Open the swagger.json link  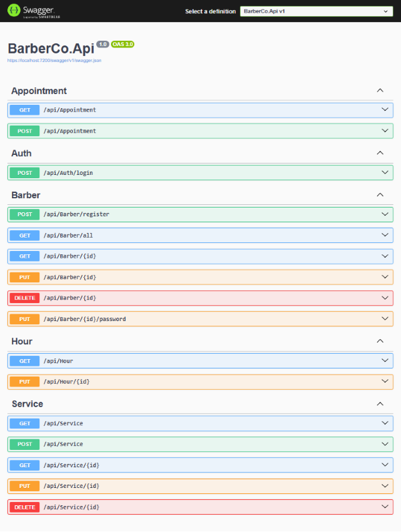[x=54, y=60]
